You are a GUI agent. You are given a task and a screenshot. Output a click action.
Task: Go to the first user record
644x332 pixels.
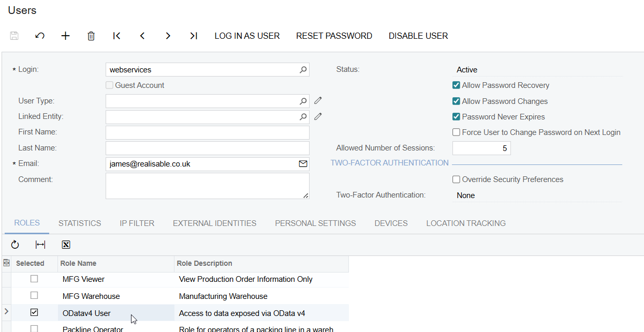pos(116,36)
